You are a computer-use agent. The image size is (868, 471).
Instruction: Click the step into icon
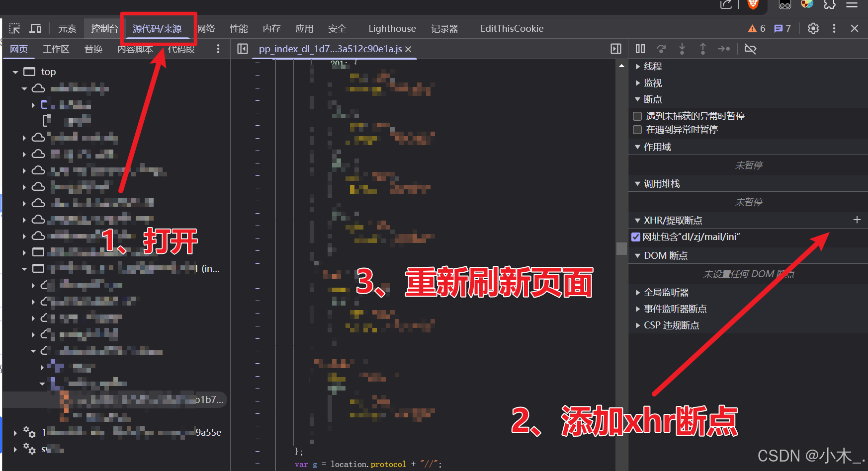click(682, 49)
